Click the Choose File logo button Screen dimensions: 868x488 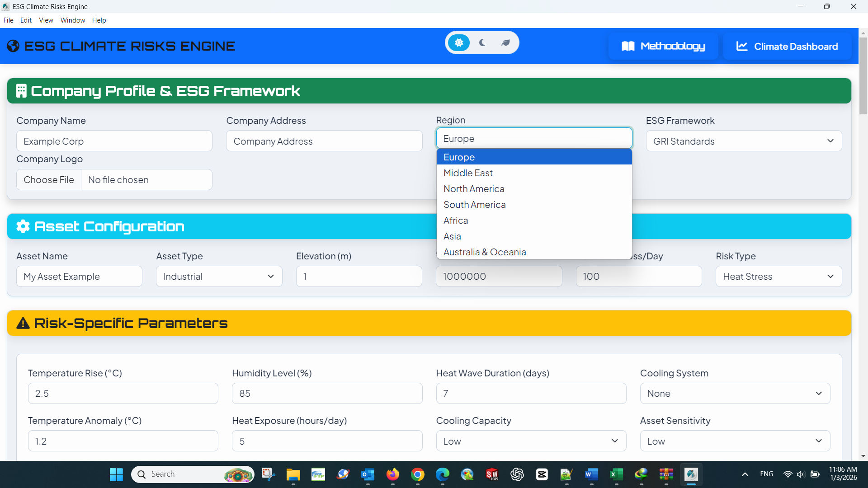(x=49, y=180)
